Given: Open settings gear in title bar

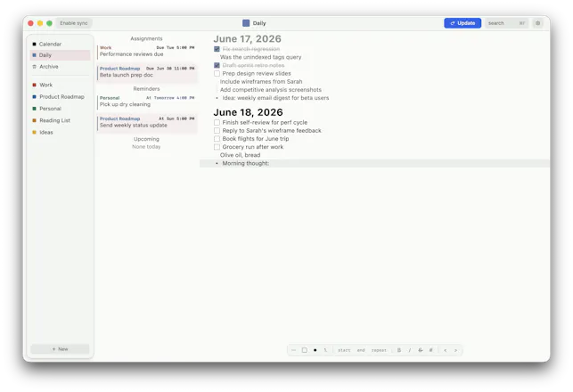Looking at the screenshot, I should pos(537,23).
